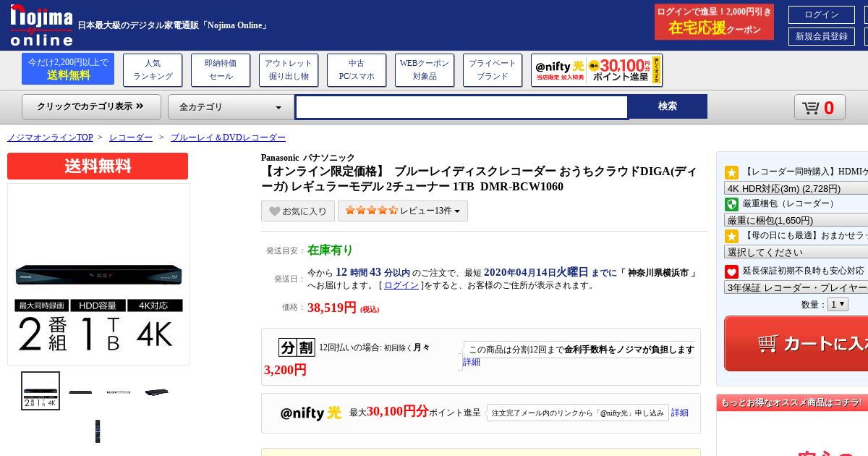The height and width of the screenshot is (456, 868).
Task: Select the second product thumbnail front view
Action: [80, 392]
